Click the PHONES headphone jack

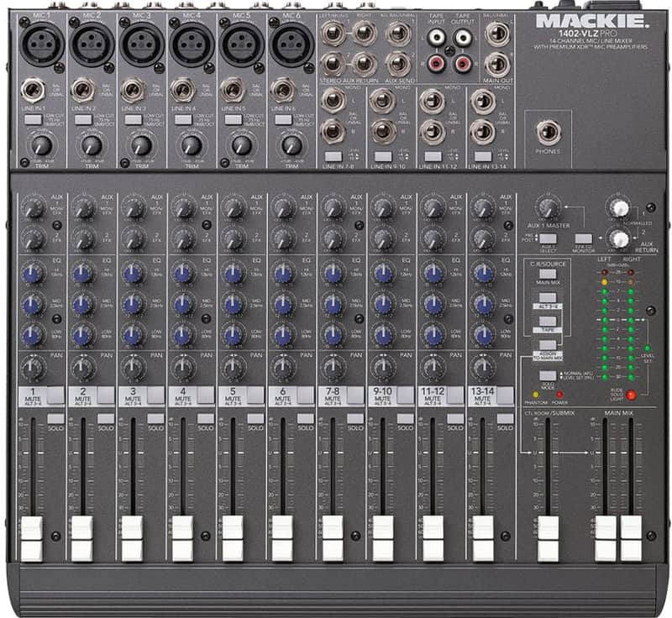click(549, 133)
